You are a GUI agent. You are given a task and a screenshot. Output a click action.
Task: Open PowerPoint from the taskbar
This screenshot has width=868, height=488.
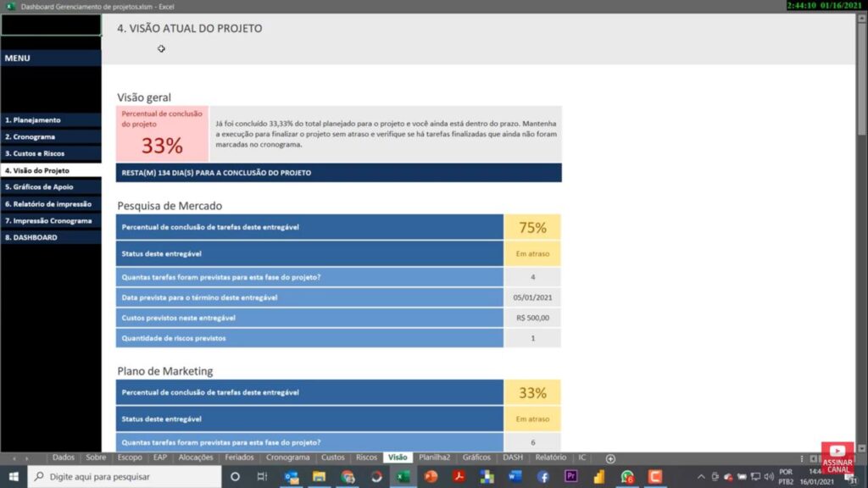click(x=430, y=475)
